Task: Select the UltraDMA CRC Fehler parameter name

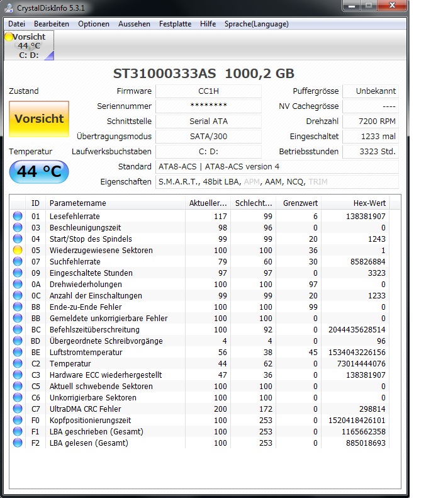Action: coord(85,409)
